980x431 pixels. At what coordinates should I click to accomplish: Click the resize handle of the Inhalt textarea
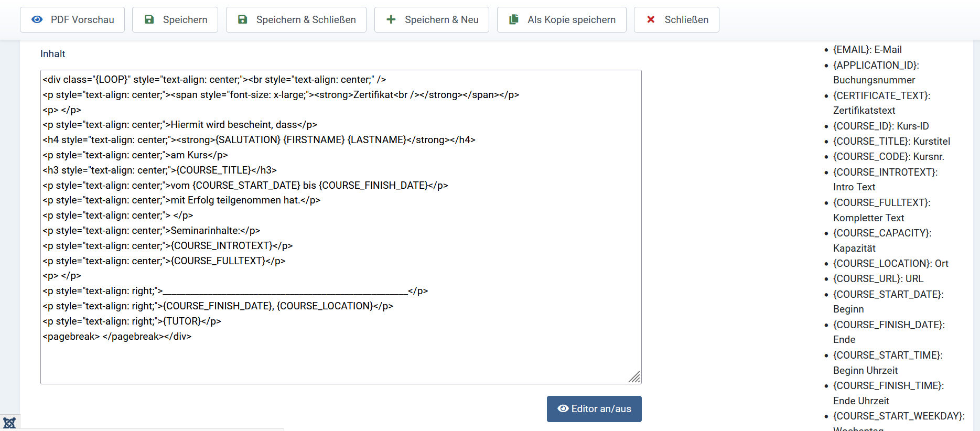[636, 377]
